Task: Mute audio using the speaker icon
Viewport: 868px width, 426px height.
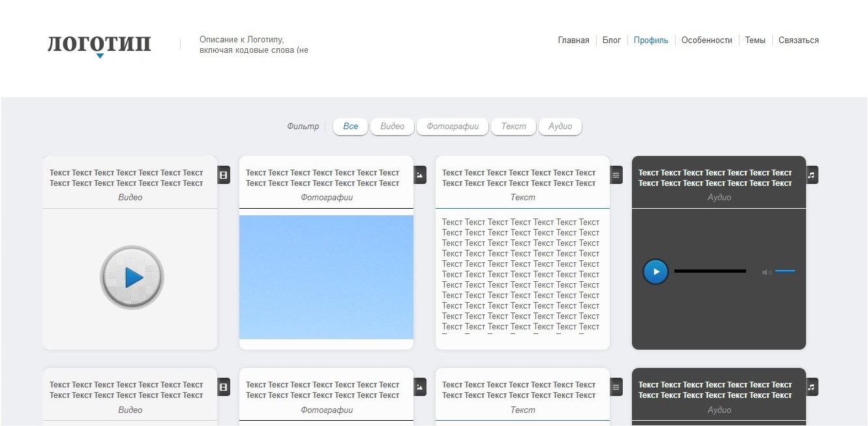Action: 766,272
